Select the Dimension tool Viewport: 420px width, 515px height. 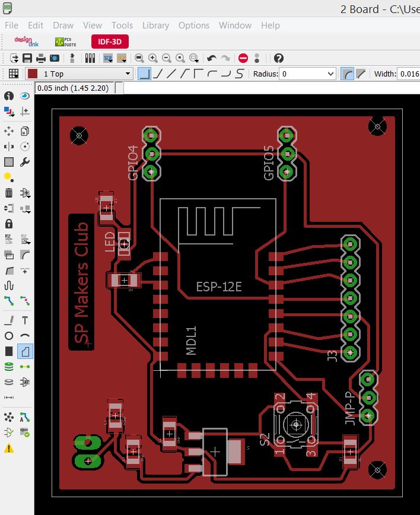[9, 398]
